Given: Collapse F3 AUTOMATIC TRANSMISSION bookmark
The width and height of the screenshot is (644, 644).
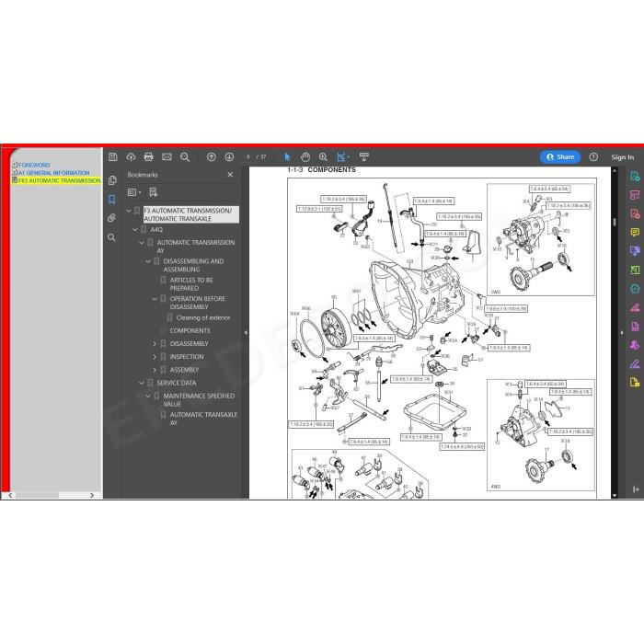Looking at the screenshot, I should click(x=129, y=211).
